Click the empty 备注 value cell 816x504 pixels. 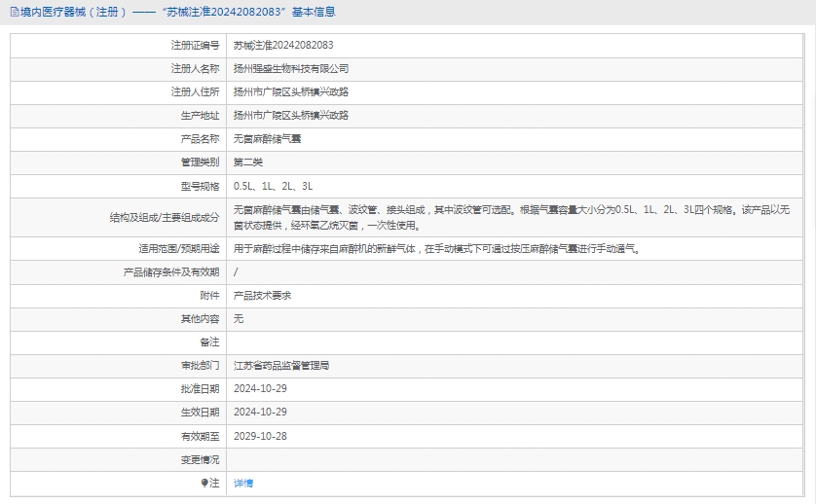516,342
